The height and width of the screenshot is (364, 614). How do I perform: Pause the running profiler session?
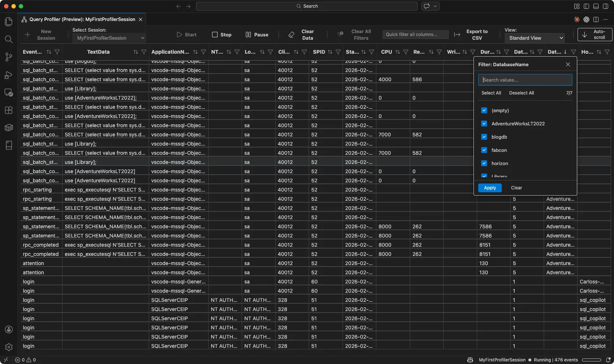click(257, 35)
